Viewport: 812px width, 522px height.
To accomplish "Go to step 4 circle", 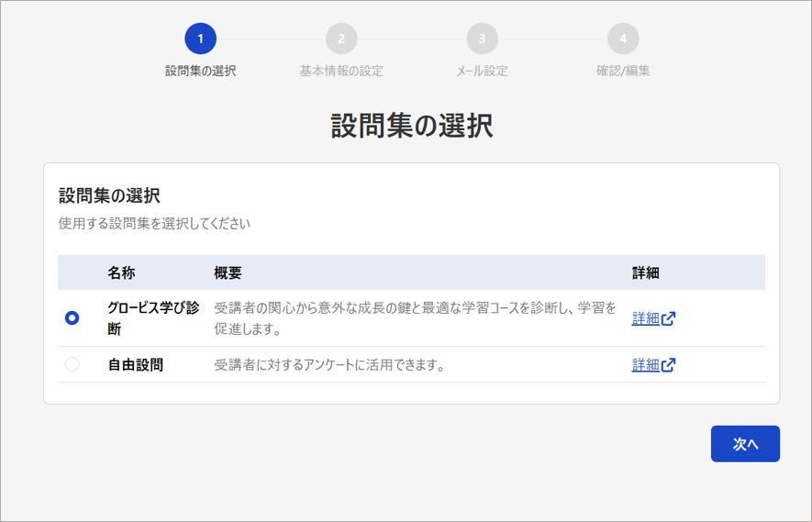I will coord(623,39).
